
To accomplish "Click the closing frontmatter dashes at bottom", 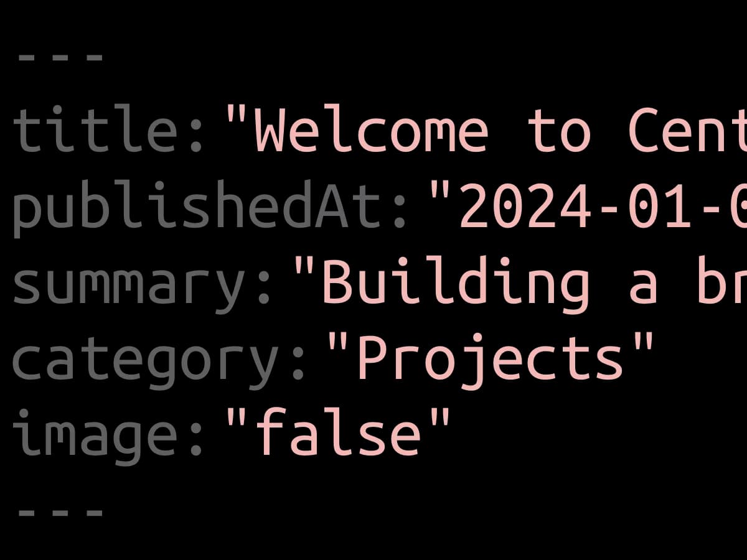I will [x=60, y=512].
